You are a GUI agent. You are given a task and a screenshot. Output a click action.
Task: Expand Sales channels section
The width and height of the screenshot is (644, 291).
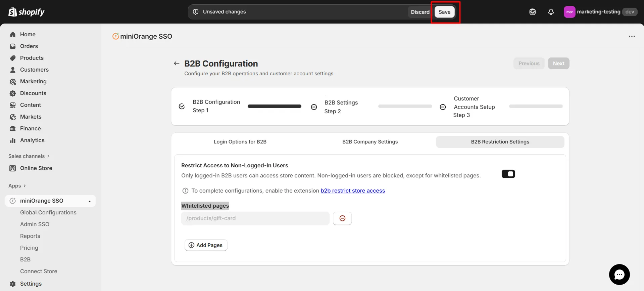click(29, 156)
